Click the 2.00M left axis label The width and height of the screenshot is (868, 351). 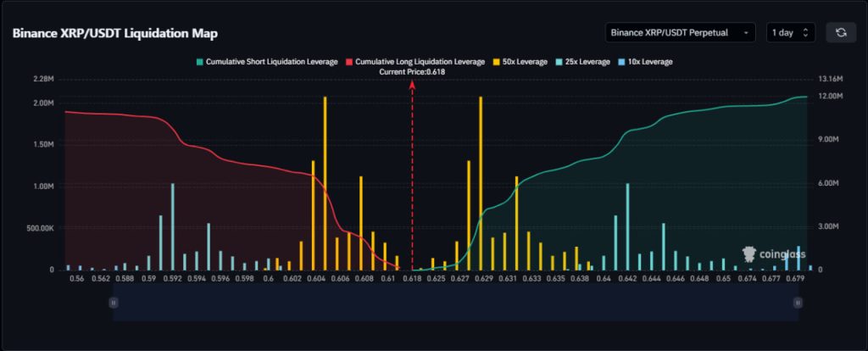(42, 103)
